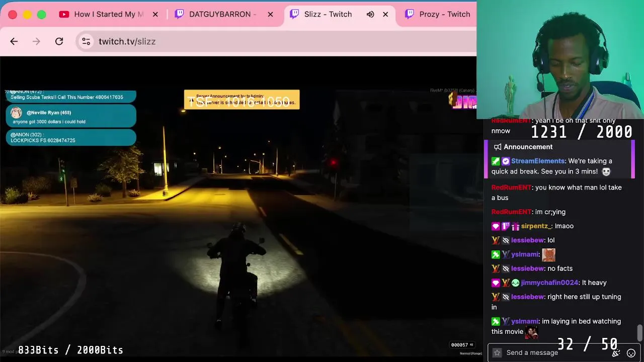
Task: Click the browser forward arrow
Action: coord(36,41)
